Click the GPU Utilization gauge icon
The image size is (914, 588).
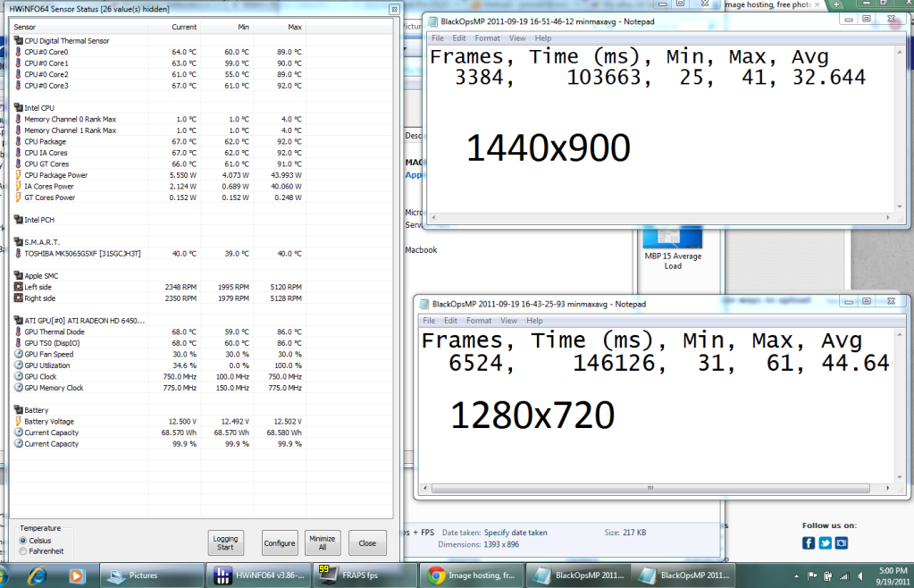(x=18, y=365)
